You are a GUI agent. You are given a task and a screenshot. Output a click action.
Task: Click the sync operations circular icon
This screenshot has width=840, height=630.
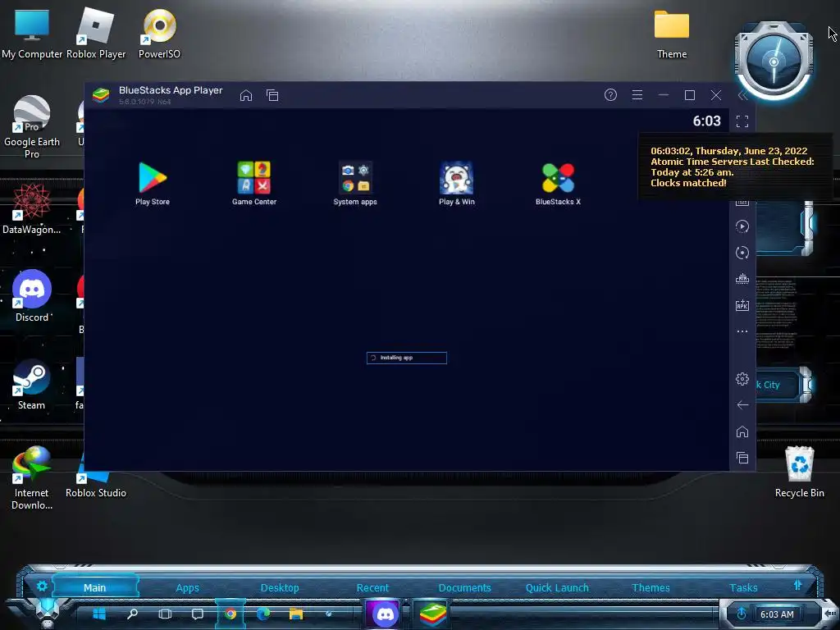point(742,253)
